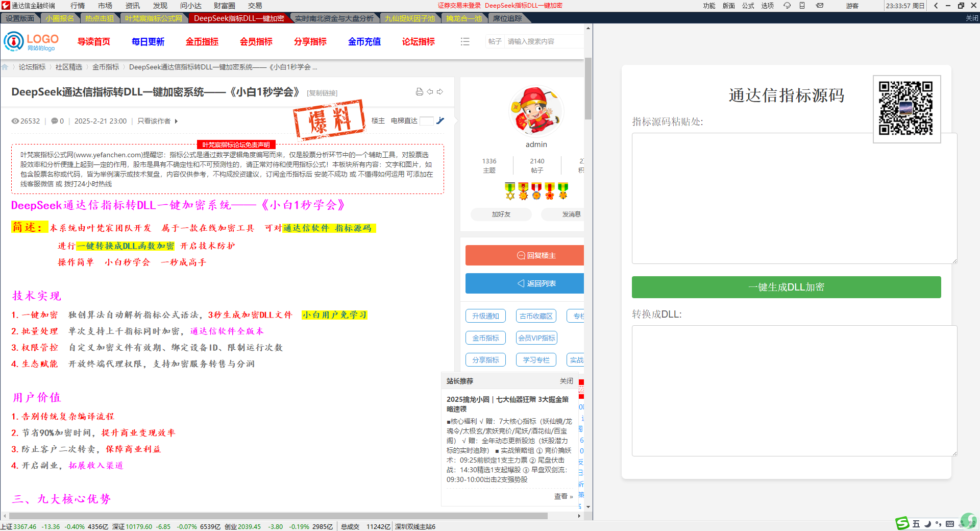Open the 金币指标 nav link
This screenshot has width=980, height=531.
pyautogui.click(x=202, y=41)
